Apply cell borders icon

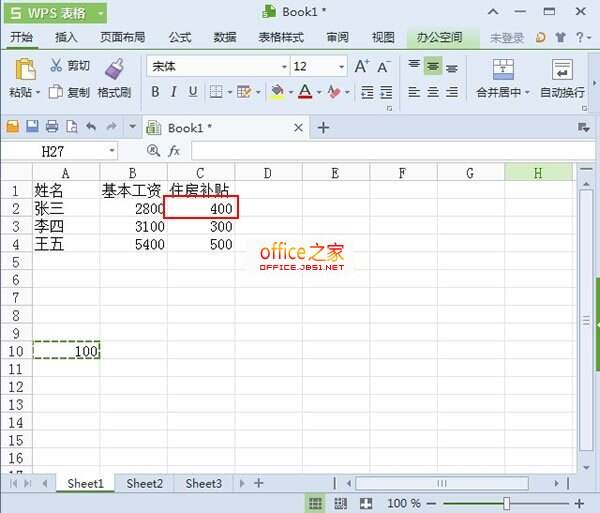[215, 92]
